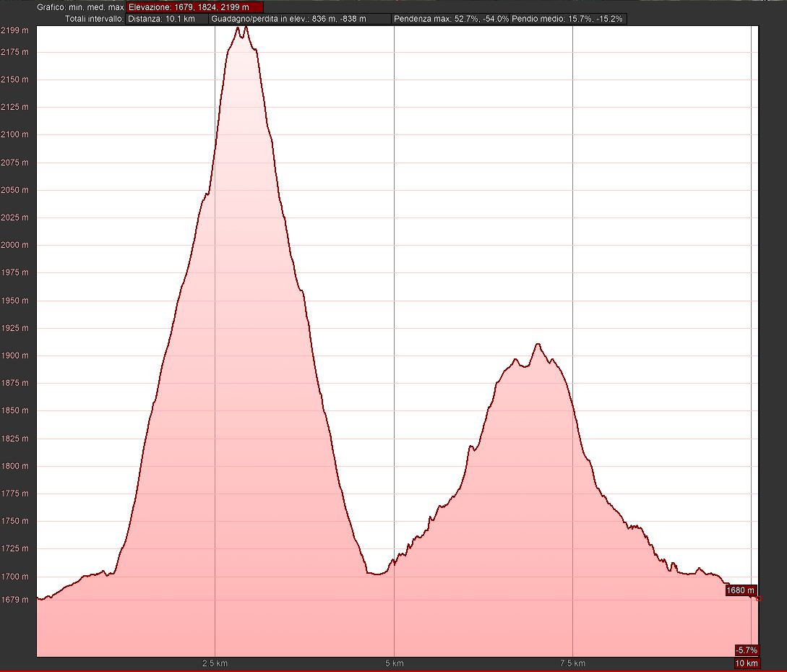Click the Totali intervallo label
Screen dimensions: 787x672
click(x=94, y=19)
